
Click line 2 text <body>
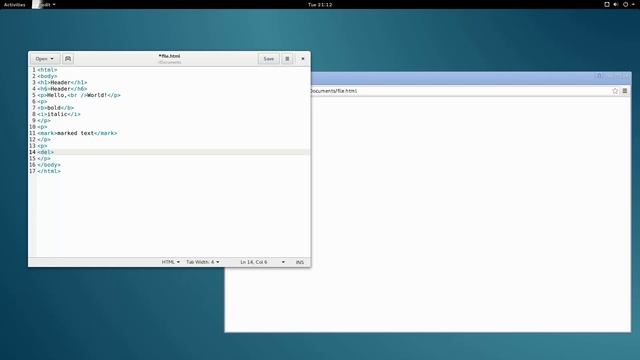[47, 76]
